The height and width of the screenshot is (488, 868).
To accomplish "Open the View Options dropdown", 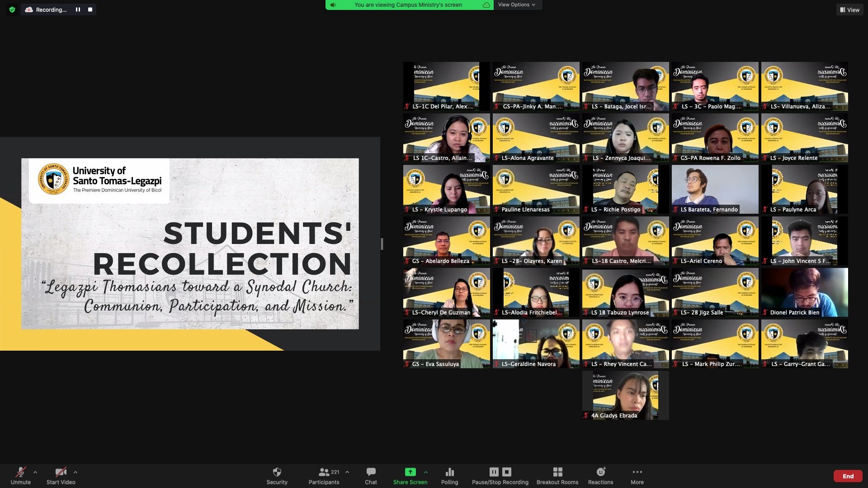I will click(x=516, y=5).
